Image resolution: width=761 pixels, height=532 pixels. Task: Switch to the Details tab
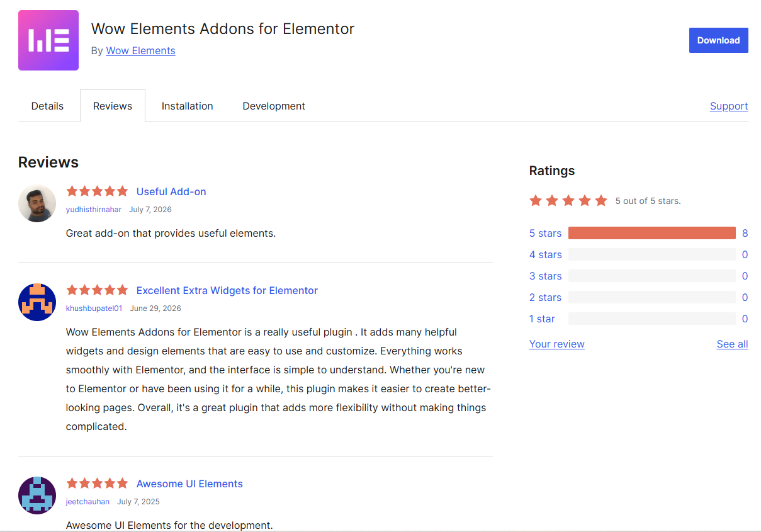coord(47,106)
